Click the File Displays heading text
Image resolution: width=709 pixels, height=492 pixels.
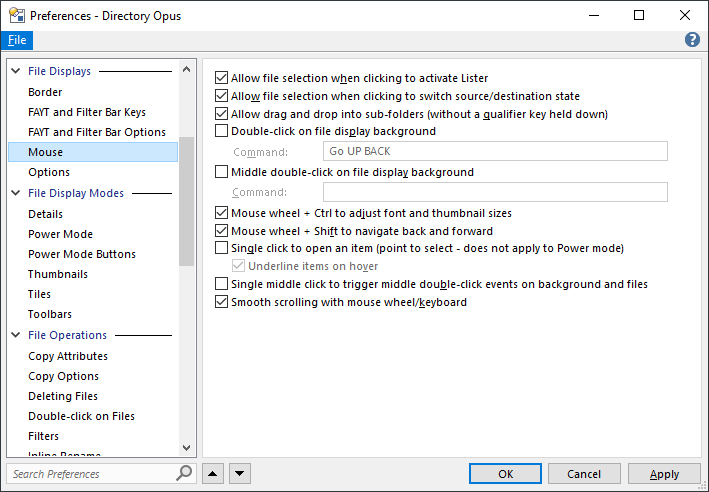pyautogui.click(x=59, y=71)
